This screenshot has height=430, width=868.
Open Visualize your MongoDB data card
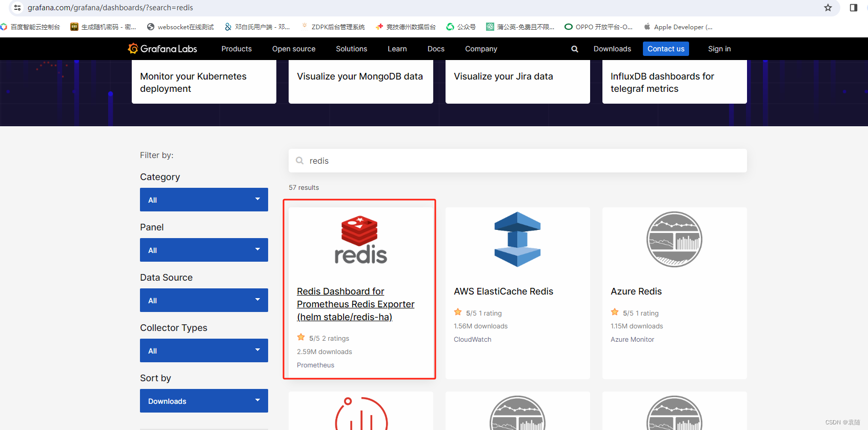click(361, 82)
